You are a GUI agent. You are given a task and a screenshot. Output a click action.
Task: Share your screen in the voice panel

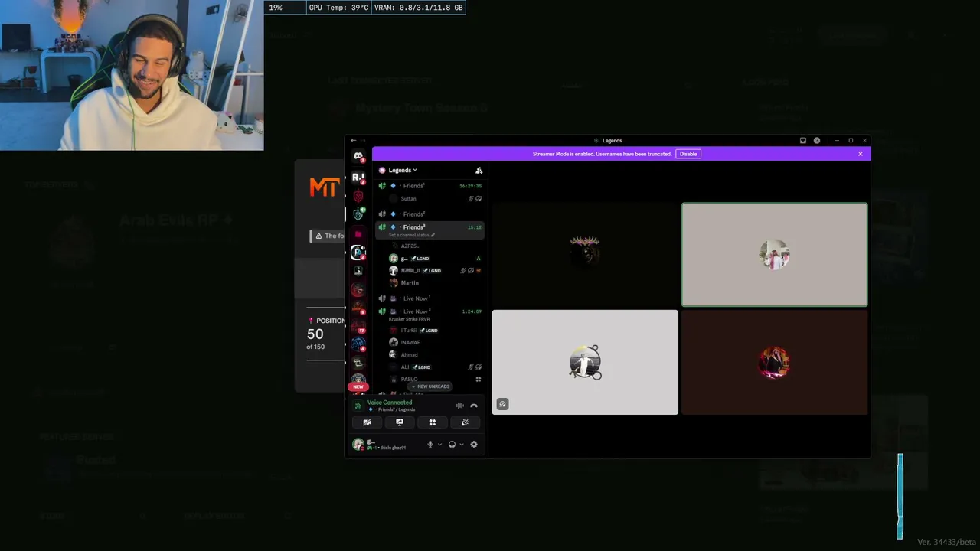(x=400, y=422)
